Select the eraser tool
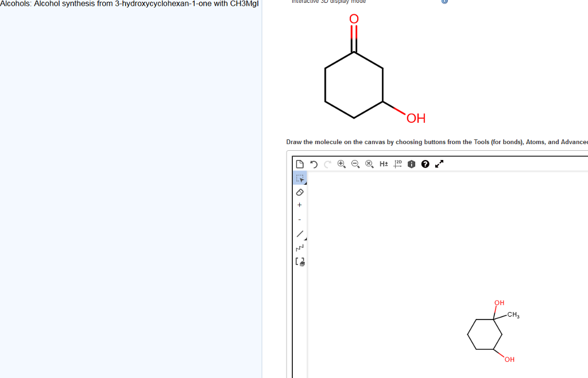Image resolution: width=588 pixels, height=378 pixels. point(299,192)
